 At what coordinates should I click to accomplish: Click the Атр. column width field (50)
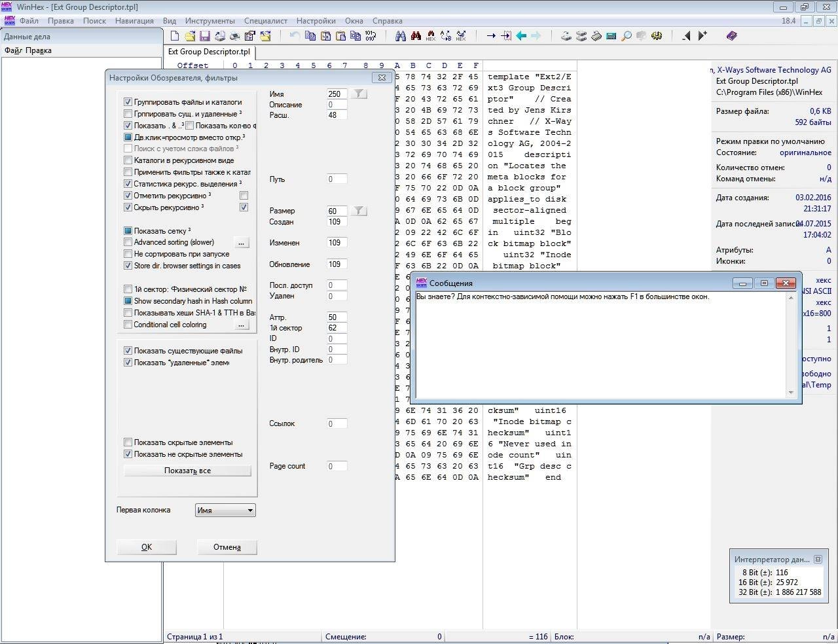tap(337, 317)
